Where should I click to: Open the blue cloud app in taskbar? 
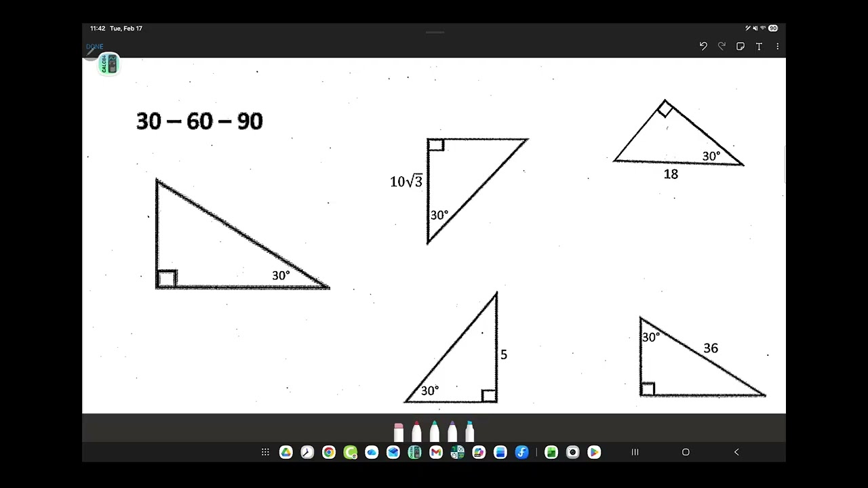point(372,452)
